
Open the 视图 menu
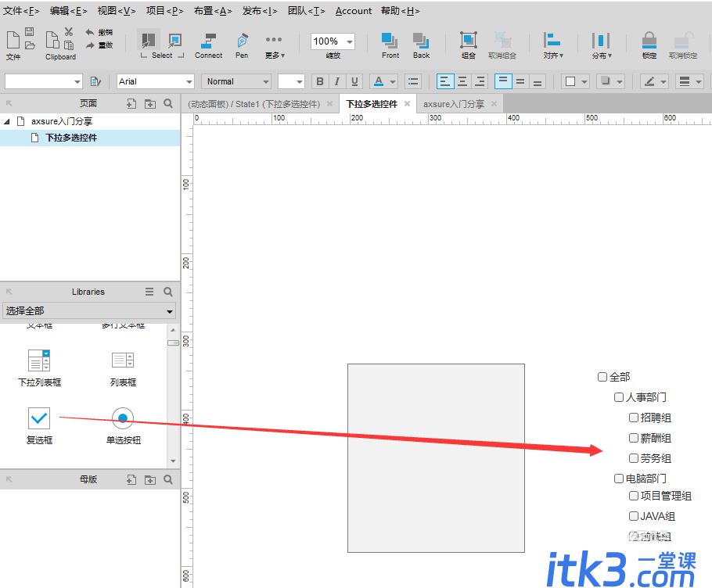click(x=117, y=11)
